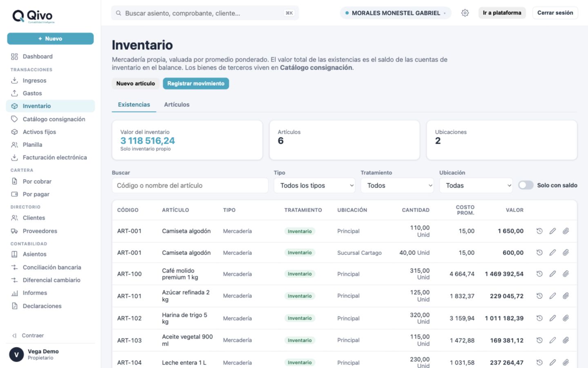Open the Tratamiento dropdown
The height and width of the screenshot is (368, 588).
point(397,186)
